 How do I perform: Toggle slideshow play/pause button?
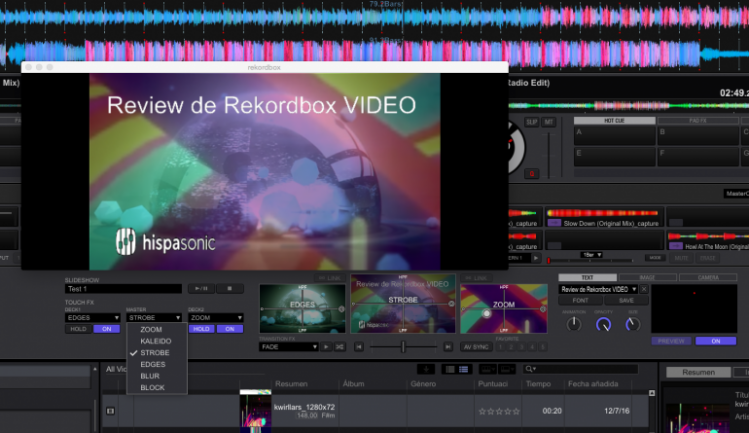tap(201, 289)
